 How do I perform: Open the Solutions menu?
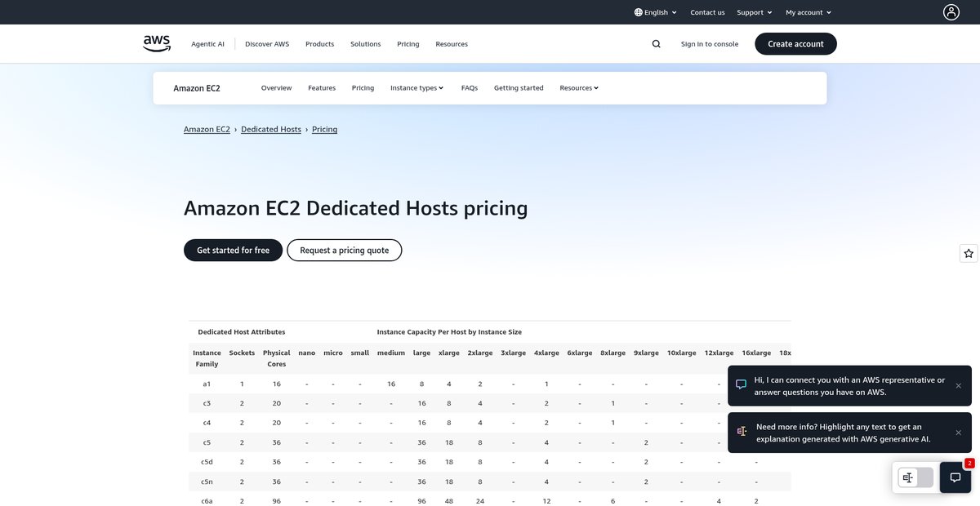coord(366,44)
